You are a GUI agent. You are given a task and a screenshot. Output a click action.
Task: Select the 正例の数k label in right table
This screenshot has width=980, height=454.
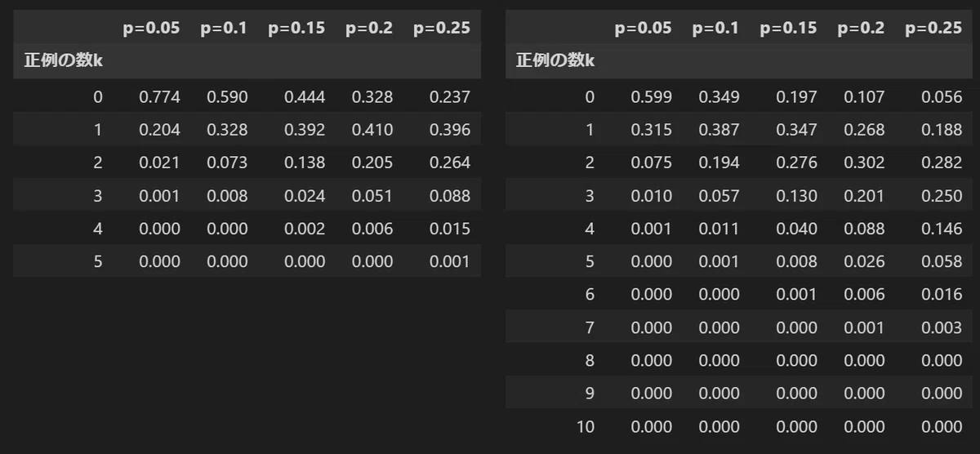(x=555, y=60)
